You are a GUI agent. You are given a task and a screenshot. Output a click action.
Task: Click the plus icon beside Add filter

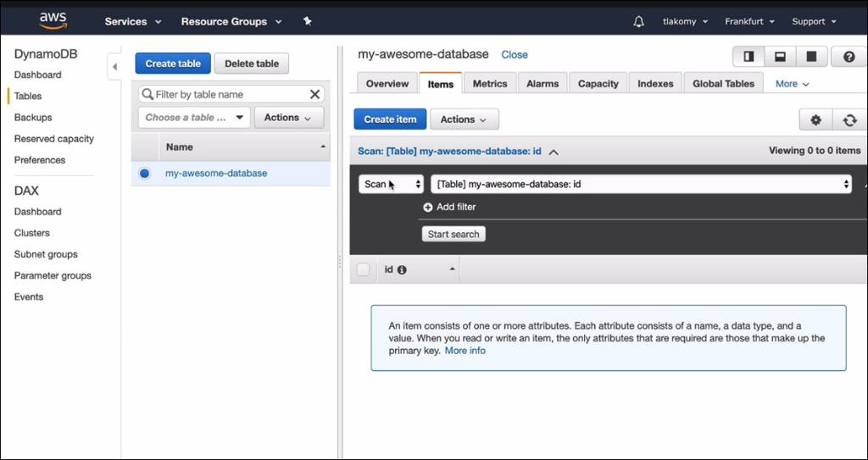(x=427, y=207)
